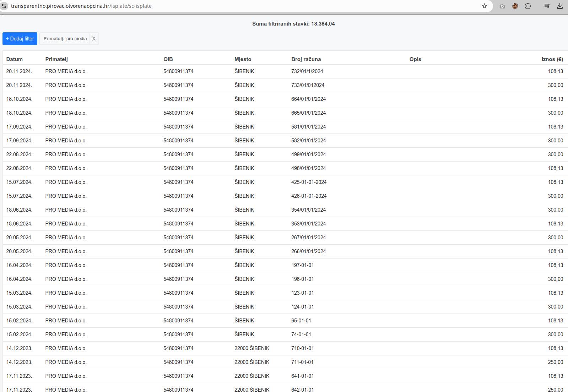This screenshot has width=568, height=392.
Task: Open the cookie extension icon
Action: tap(515, 6)
